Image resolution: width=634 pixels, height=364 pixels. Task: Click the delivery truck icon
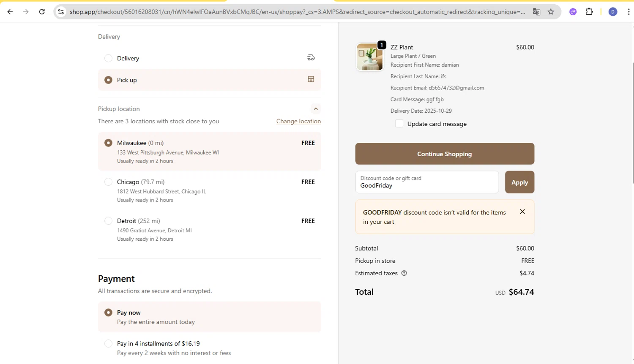[x=311, y=57]
